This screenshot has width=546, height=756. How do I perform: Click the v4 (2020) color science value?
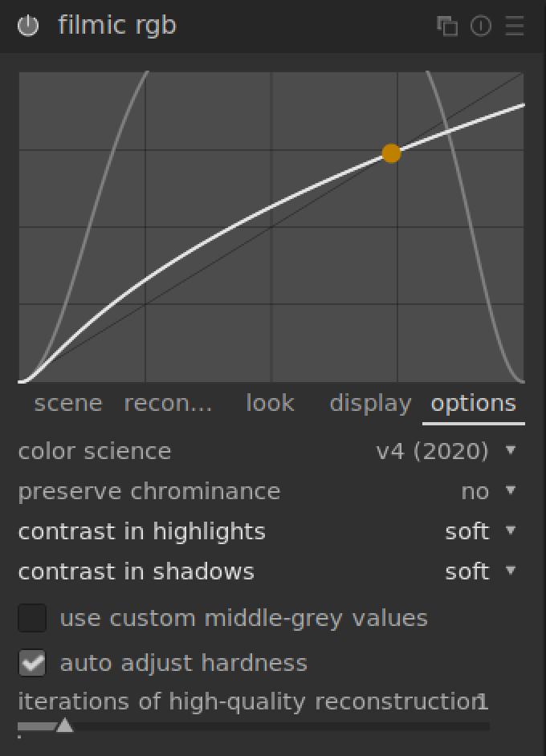click(x=432, y=451)
